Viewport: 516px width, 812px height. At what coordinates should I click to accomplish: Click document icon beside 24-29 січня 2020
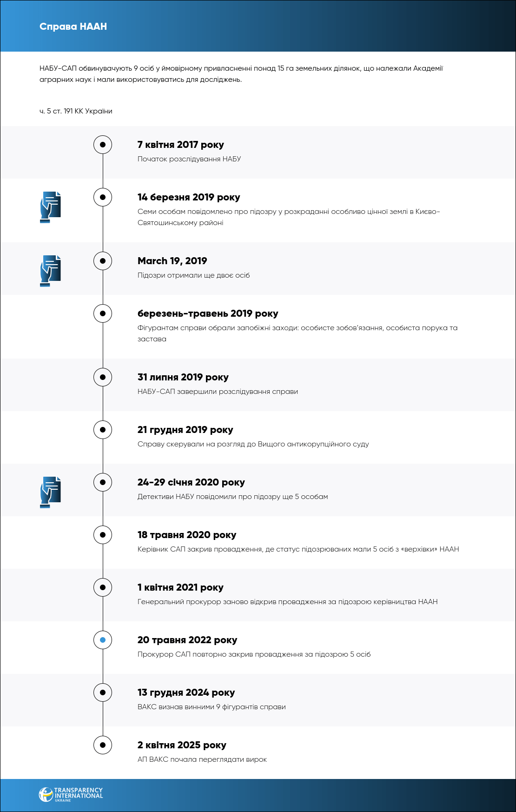click(x=51, y=492)
